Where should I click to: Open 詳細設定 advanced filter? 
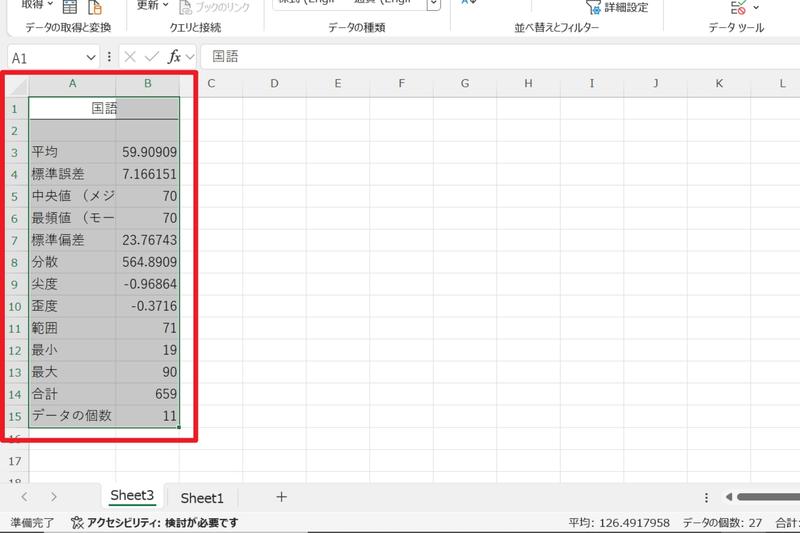coord(617,7)
